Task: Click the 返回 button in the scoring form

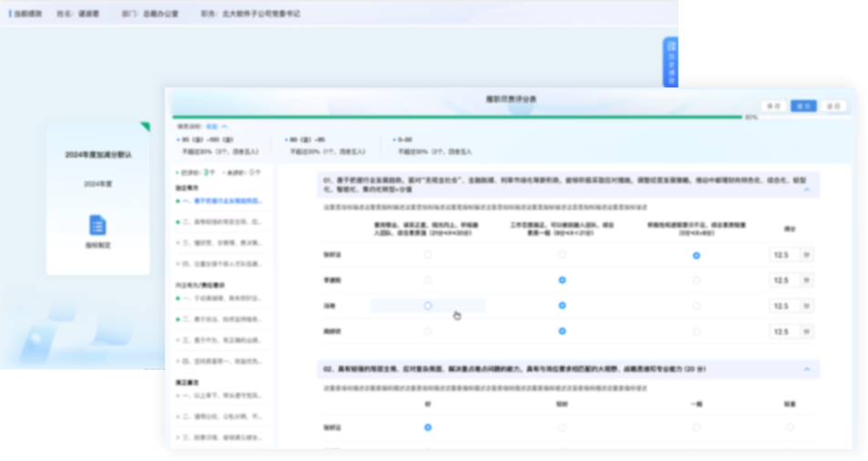Action: tap(833, 106)
